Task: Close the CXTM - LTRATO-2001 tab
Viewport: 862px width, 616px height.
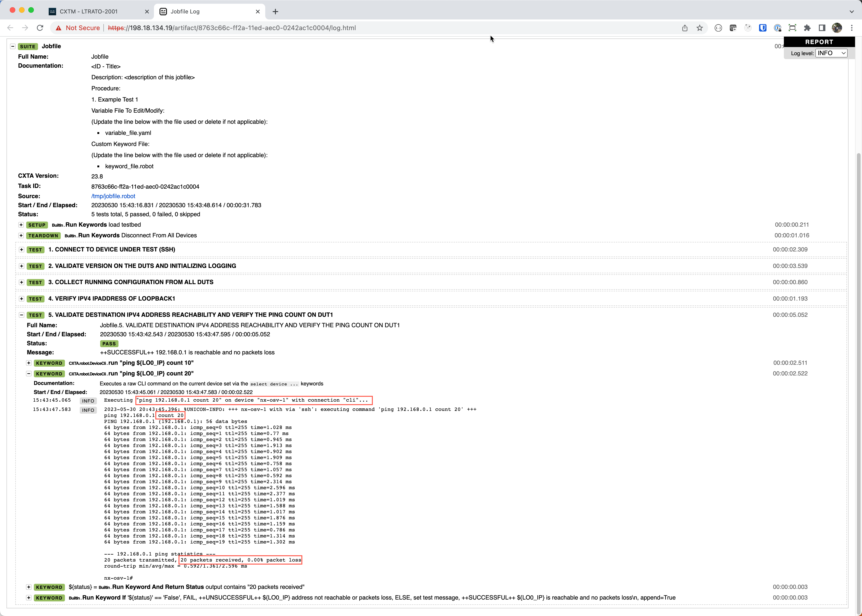Action: click(147, 11)
